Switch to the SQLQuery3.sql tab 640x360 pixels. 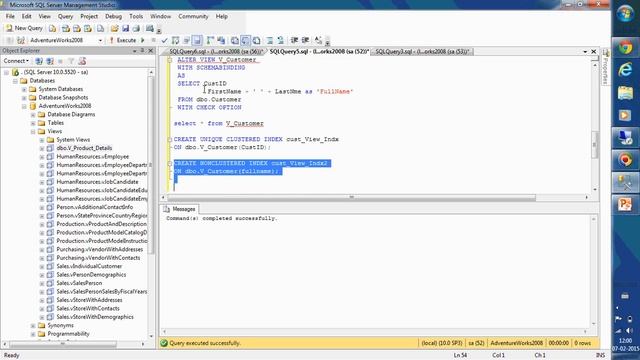point(422,51)
